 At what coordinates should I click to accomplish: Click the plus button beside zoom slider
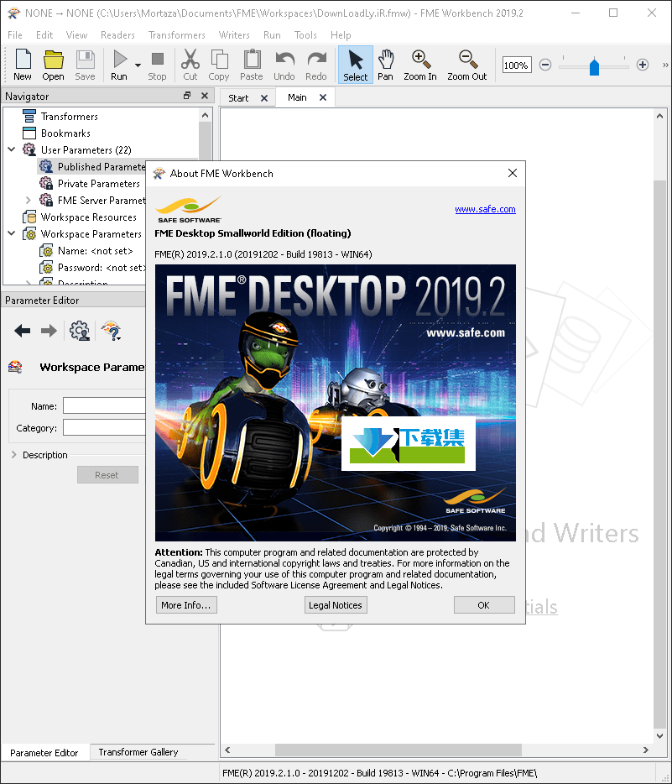[643, 65]
